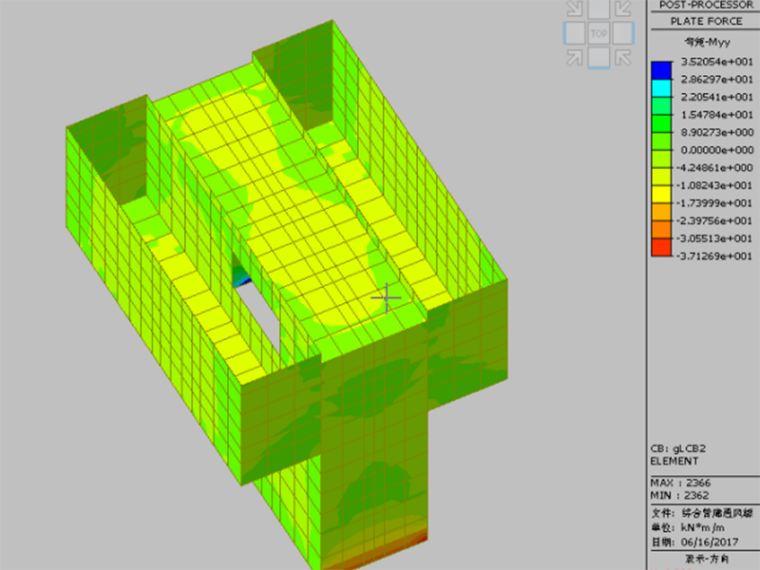
Task: Click the bottom-right corner arrow of view navigator
Action: tap(623, 58)
